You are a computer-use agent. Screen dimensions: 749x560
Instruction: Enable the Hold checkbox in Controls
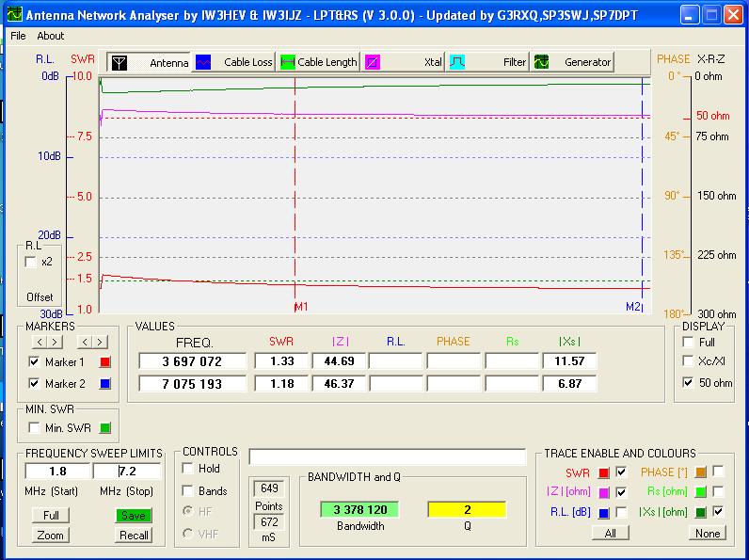pos(188,469)
